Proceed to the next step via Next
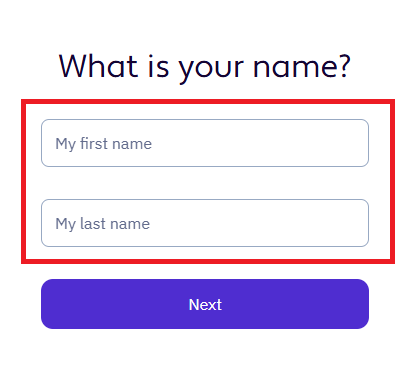This screenshot has height=366, width=414. 205,304
